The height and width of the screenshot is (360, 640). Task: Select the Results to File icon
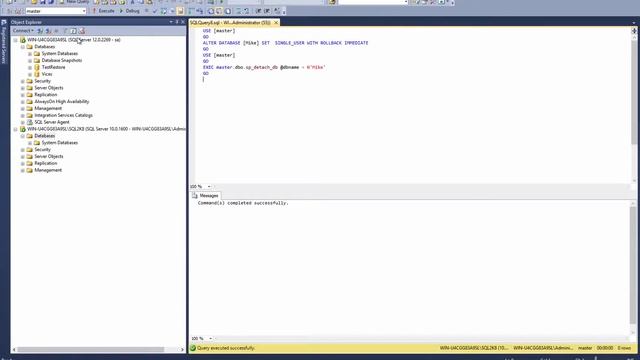click(x=228, y=11)
